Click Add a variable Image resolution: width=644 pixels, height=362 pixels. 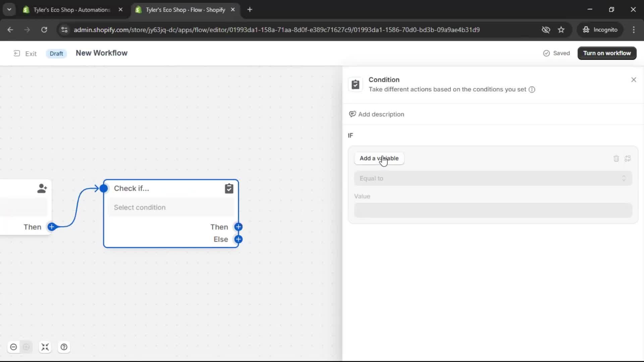[379, 158]
